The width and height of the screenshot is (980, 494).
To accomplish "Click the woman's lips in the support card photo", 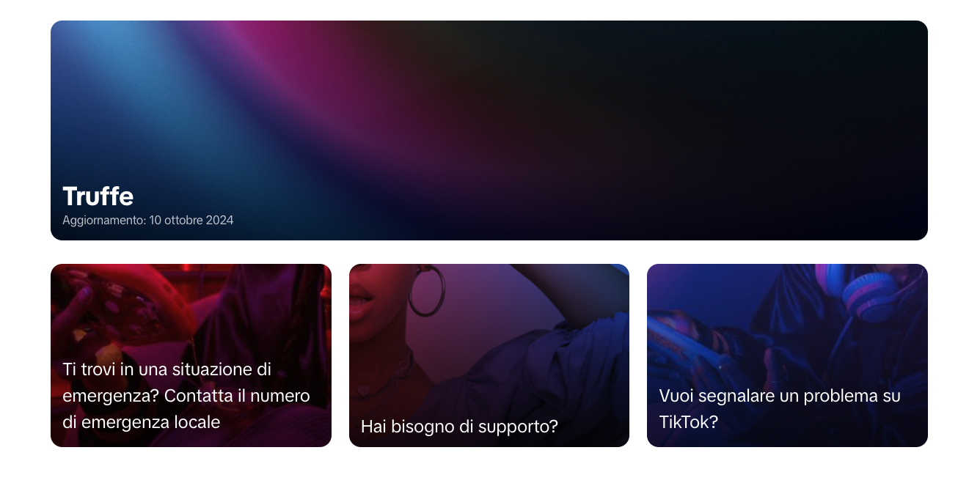I will click(361, 302).
